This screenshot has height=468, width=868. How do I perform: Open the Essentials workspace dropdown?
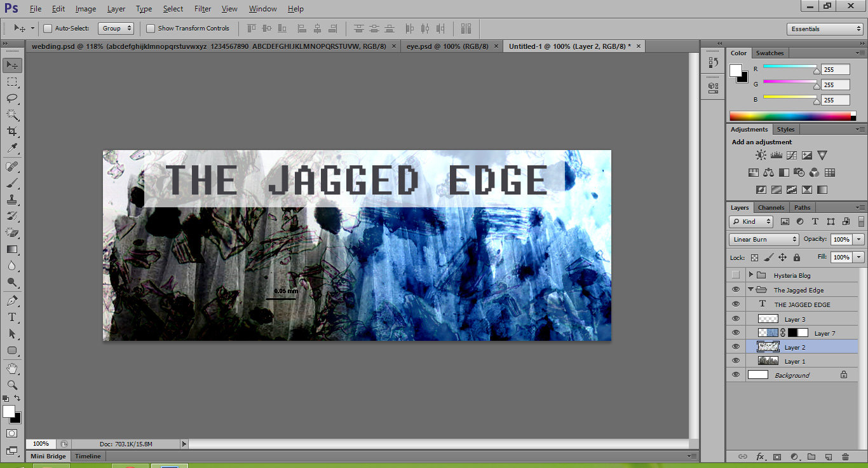[x=825, y=29]
